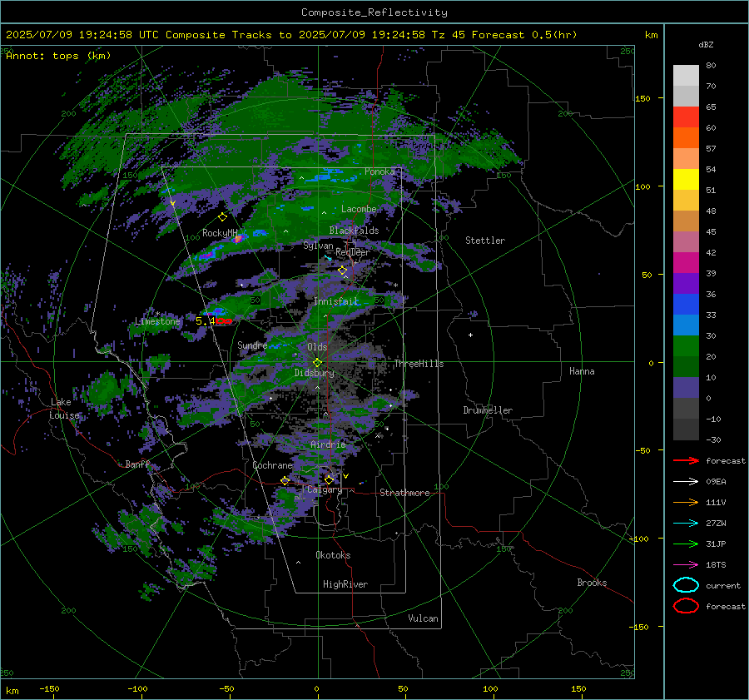
Task: Click the Sundre town label
Action: coord(252,345)
